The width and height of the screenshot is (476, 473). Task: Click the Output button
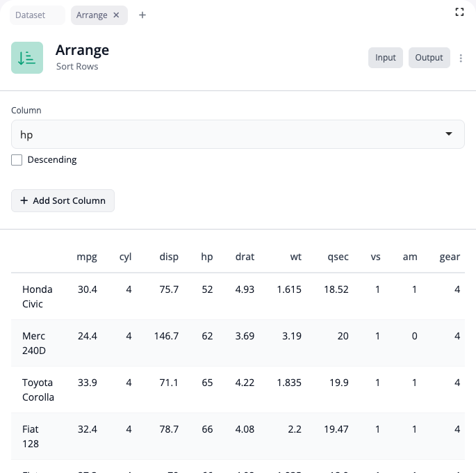[429, 58]
